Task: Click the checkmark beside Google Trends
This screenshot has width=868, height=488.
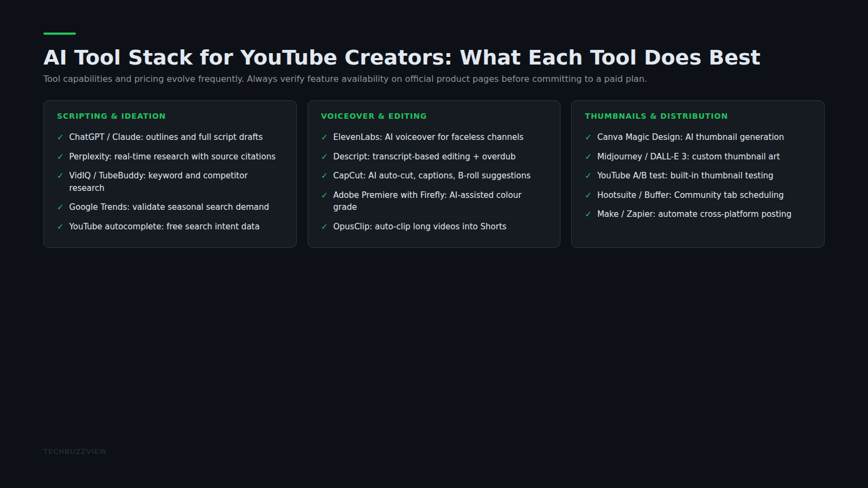Action: pyautogui.click(x=60, y=208)
